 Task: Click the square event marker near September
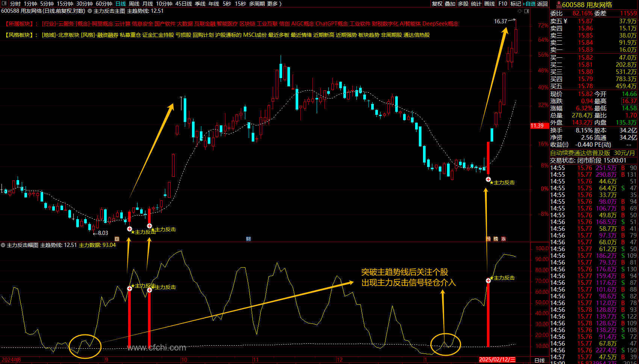point(117,239)
